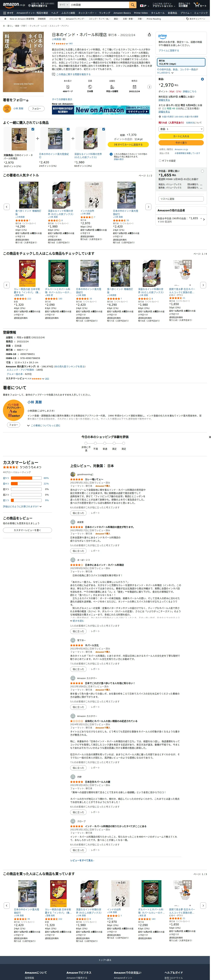Open the search category すべて dropdown
The height and width of the screenshot is (980, 211).
coord(63,5)
